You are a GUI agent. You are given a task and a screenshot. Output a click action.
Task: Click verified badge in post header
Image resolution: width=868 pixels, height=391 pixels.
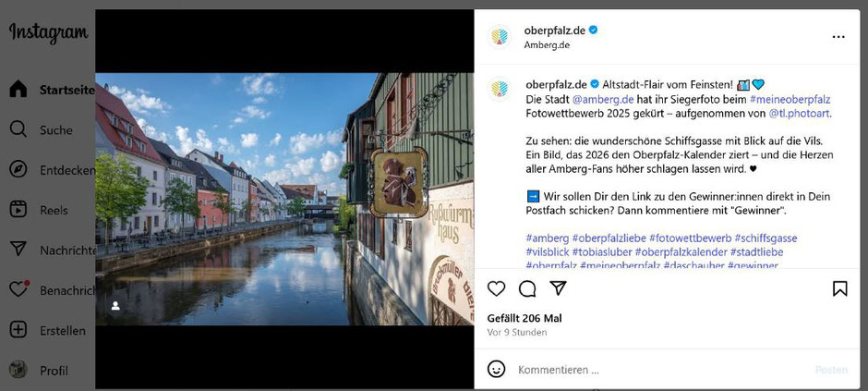pos(593,31)
